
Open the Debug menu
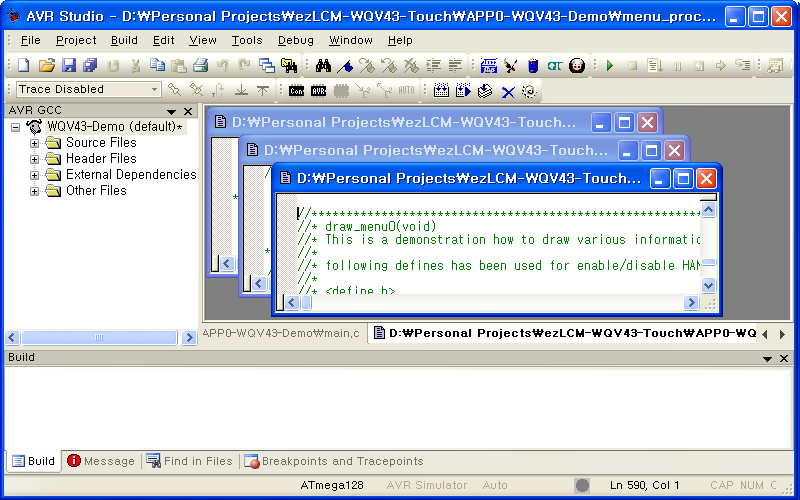click(295, 40)
